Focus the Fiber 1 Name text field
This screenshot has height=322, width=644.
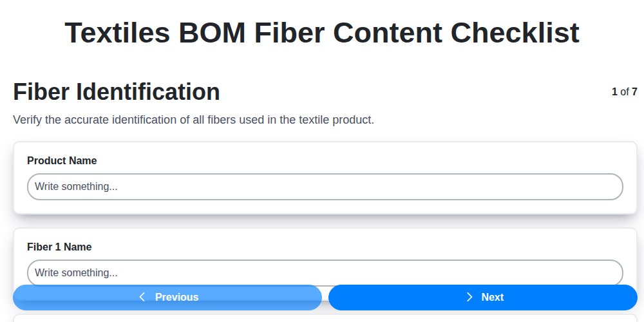(325, 272)
